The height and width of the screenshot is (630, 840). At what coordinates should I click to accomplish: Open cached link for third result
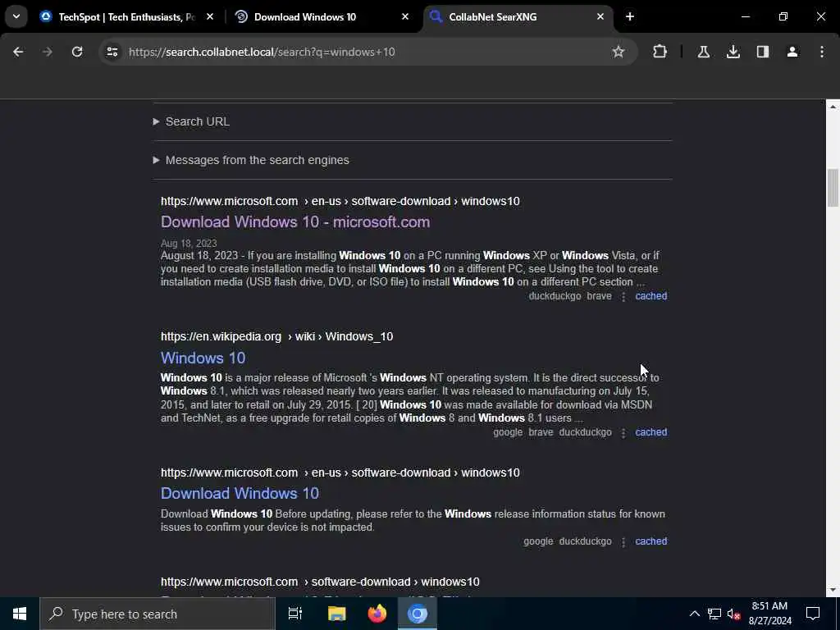click(651, 541)
